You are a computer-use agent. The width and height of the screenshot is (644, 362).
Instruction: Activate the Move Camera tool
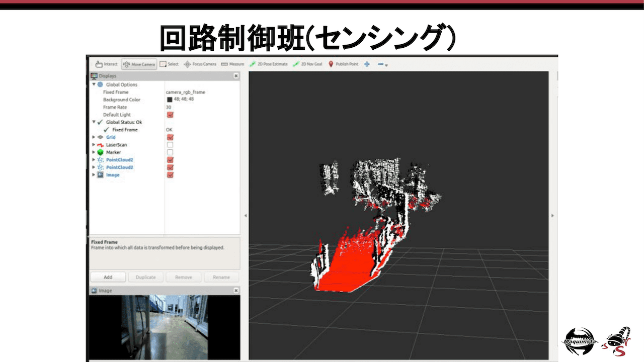coord(139,64)
